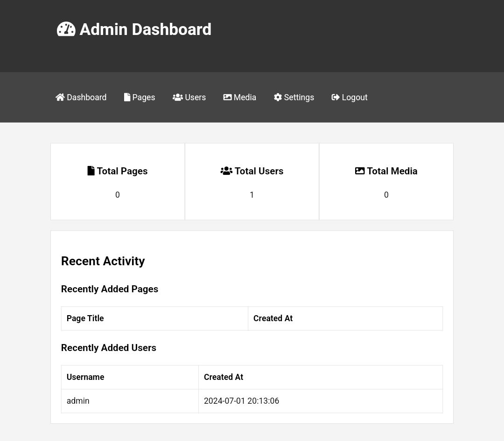Click the home icon in navigation

click(x=60, y=97)
